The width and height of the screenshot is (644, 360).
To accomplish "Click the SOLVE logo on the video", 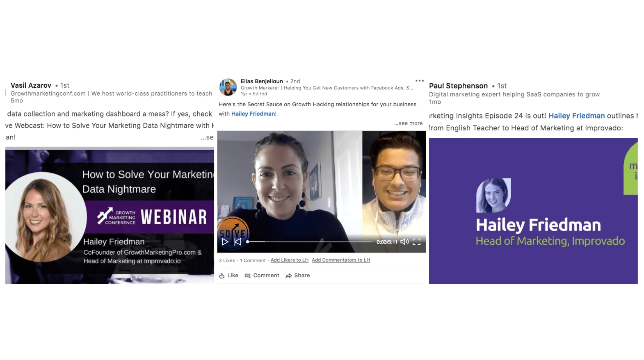I will [233, 232].
